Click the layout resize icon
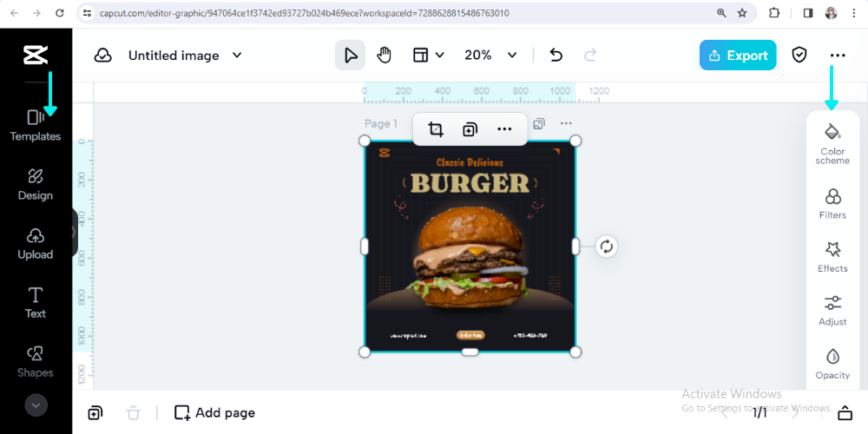 click(x=421, y=55)
